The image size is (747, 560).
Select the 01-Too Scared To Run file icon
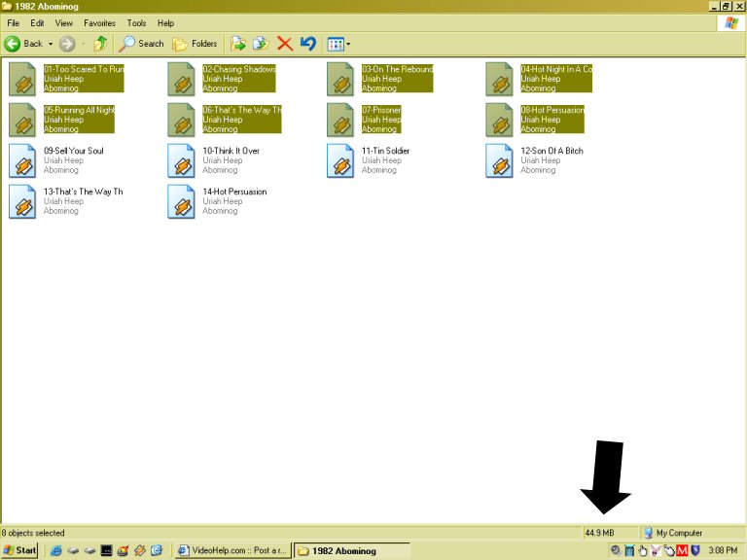click(x=22, y=80)
